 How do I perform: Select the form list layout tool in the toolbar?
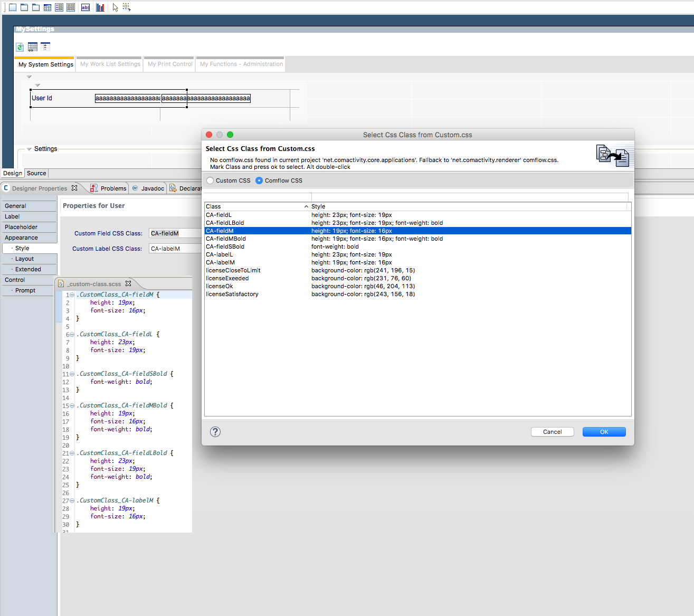pyautogui.click(x=59, y=7)
